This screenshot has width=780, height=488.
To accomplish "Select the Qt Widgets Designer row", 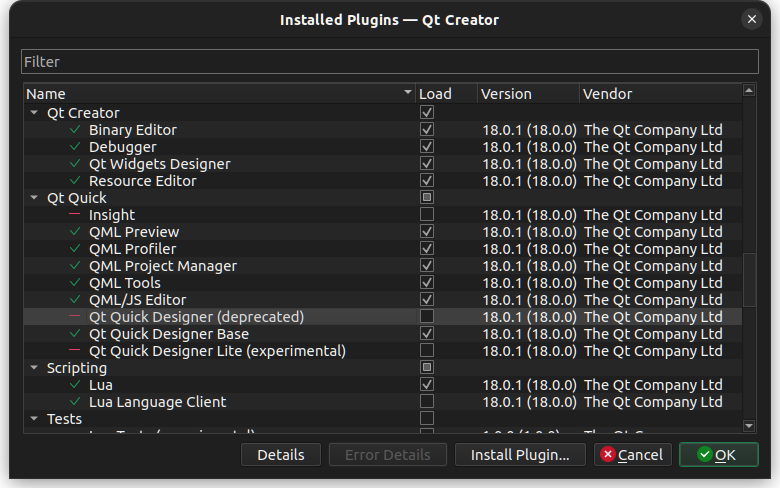I will [x=383, y=164].
